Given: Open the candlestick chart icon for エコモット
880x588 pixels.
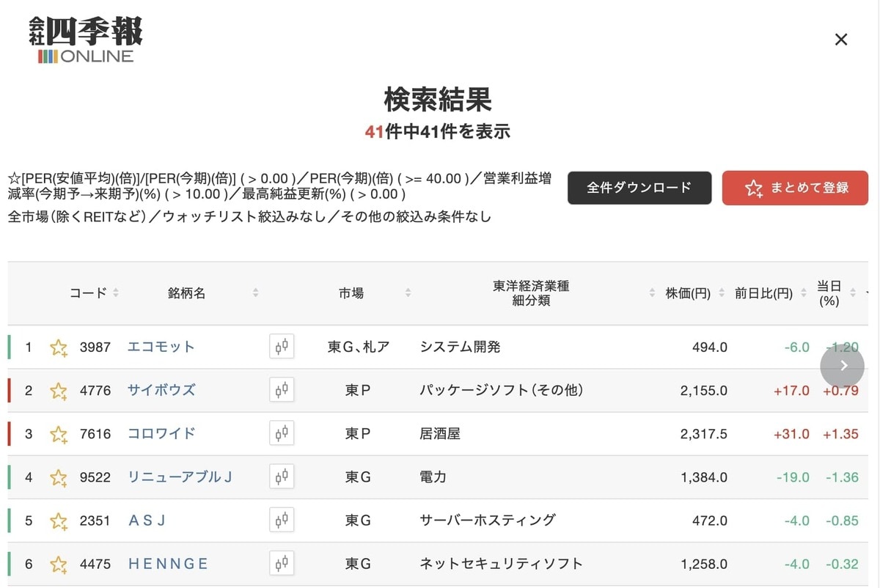Looking at the screenshot, I should tap(282, 347).
